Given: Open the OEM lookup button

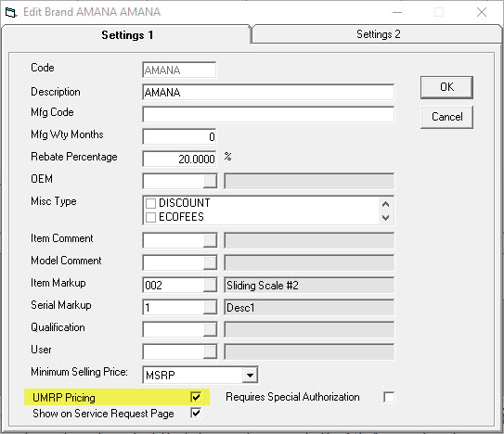Looking at the screenshot, I should click(x=210, y=181).
